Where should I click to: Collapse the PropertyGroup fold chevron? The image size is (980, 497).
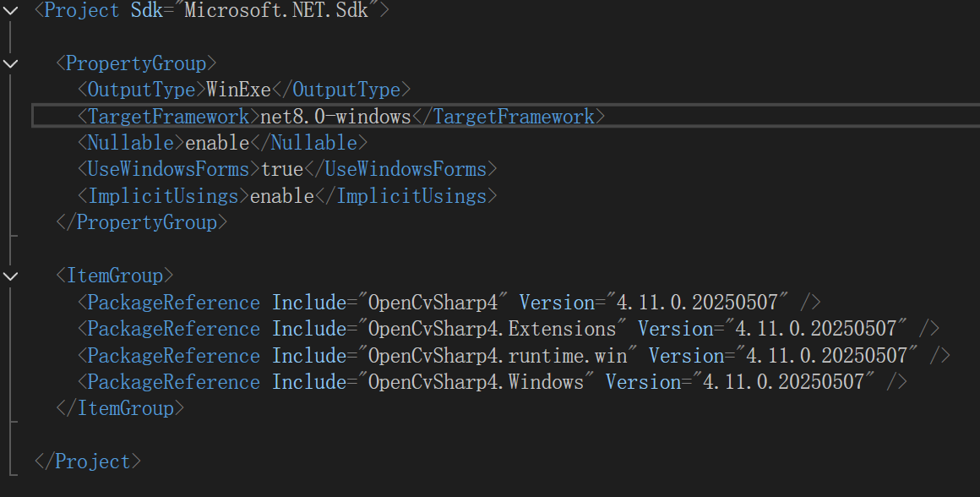point(11,63)
